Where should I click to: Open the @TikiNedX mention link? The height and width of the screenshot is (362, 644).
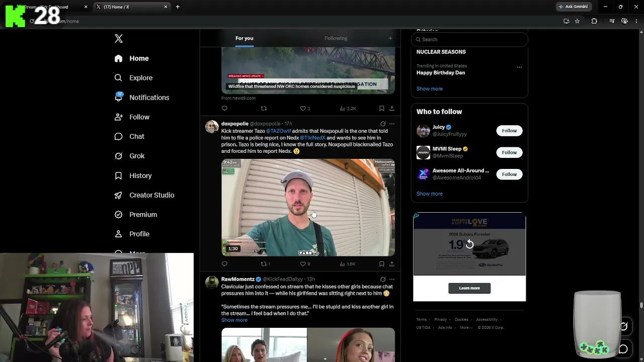(x=313, y=138)
